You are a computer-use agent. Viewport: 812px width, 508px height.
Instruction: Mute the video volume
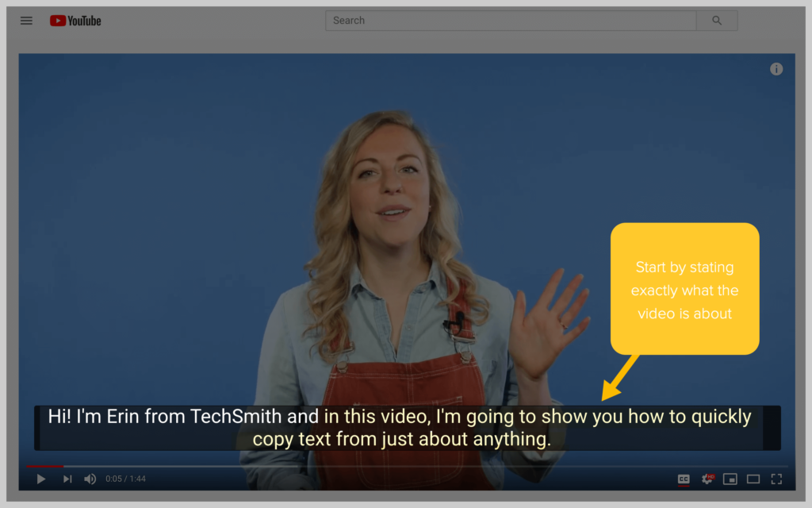[90, 479]
